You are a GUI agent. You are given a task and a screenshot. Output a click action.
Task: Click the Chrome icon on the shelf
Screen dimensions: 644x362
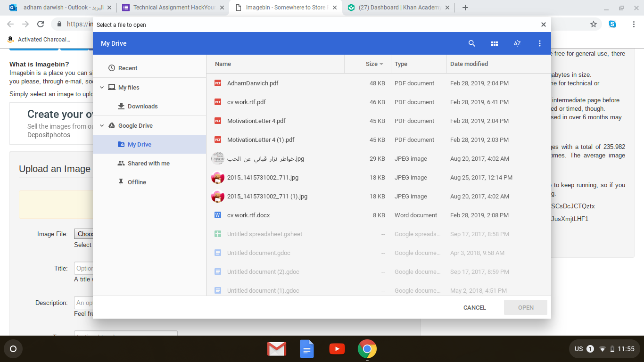click(367, 349)
